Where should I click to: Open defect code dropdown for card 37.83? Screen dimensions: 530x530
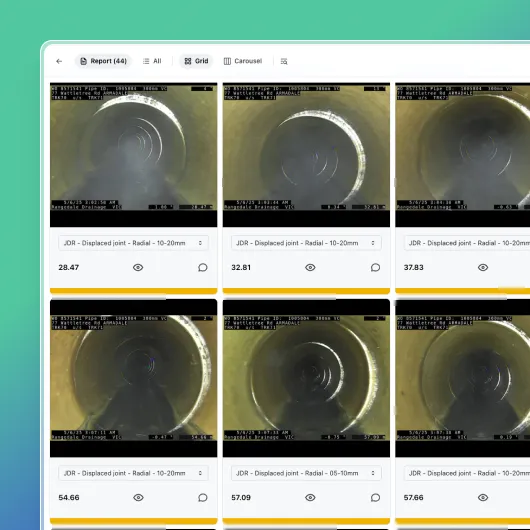pos(467,243)
